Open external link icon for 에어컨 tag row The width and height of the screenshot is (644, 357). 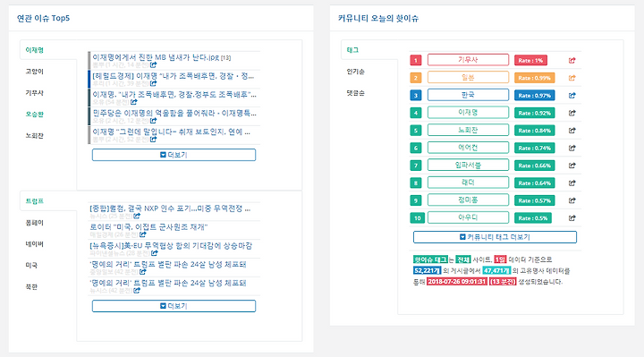click(x=572, y=148)
